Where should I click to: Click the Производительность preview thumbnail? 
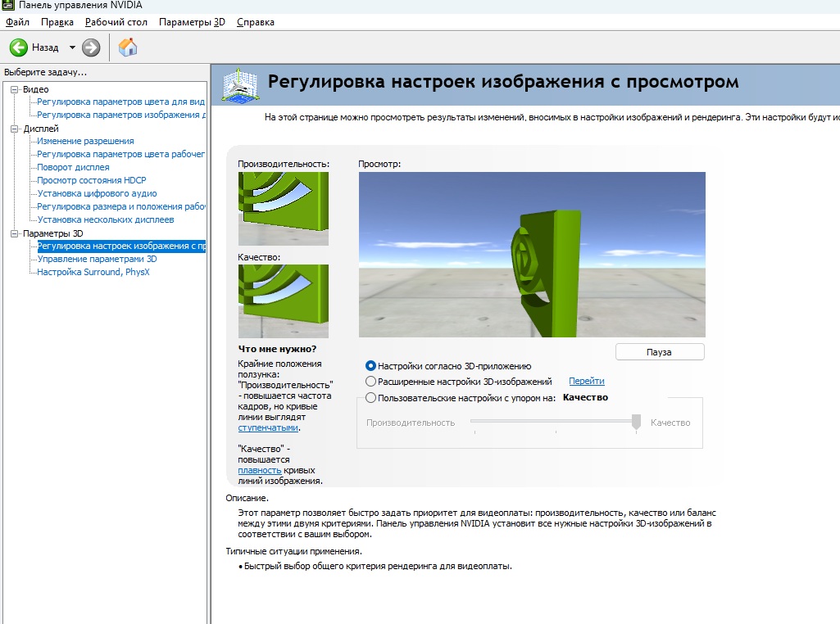pyautogui.click(x=284, y=209)
